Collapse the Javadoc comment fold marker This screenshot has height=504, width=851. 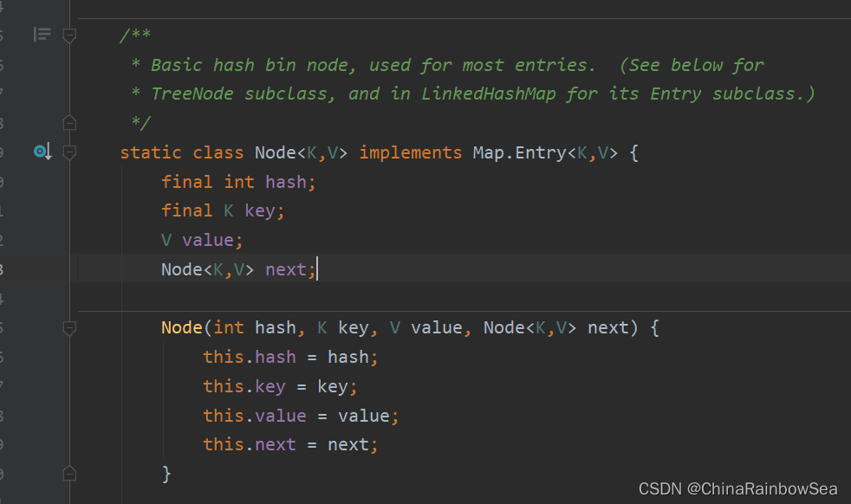(69, 36)
